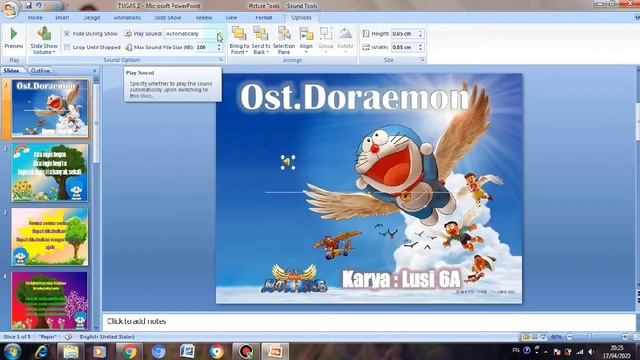This screenshot has width=640, height=360.
Task: Close the slides pane with X
Action: (x=95, y=71)
